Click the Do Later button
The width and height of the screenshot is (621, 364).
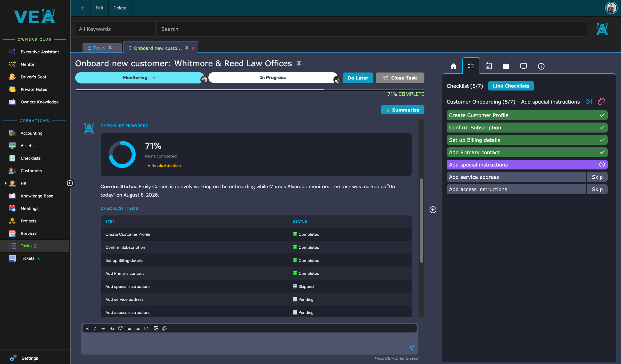click(358, 78)
